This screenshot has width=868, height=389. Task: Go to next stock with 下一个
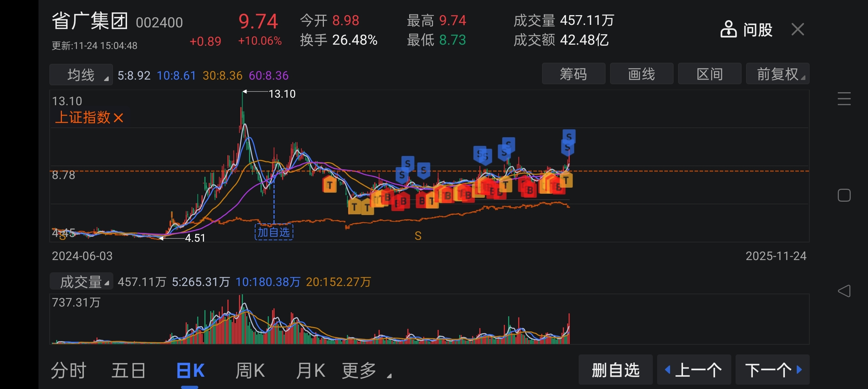pos(772,370)
